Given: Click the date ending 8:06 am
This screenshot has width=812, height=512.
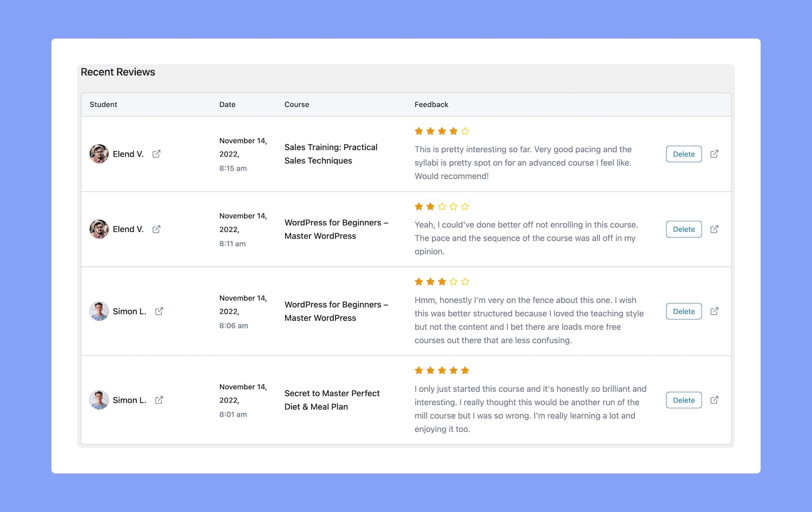Looking at the screenshot, I should click(x=243, y=312).
